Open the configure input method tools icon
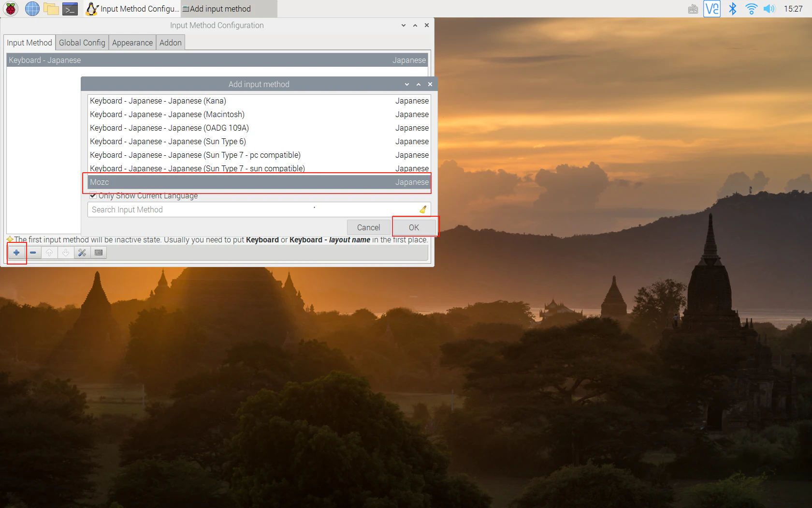This screenshot has width=812, height=508. [82, 253]
